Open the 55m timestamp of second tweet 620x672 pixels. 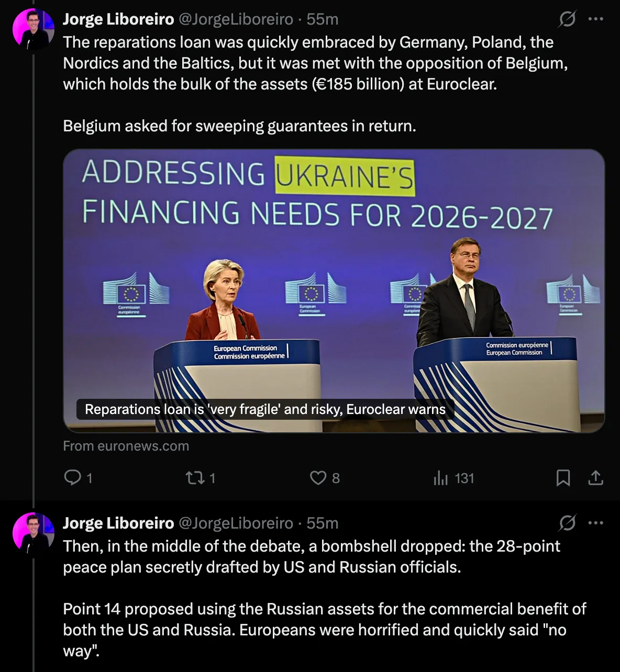click(322, 523)
